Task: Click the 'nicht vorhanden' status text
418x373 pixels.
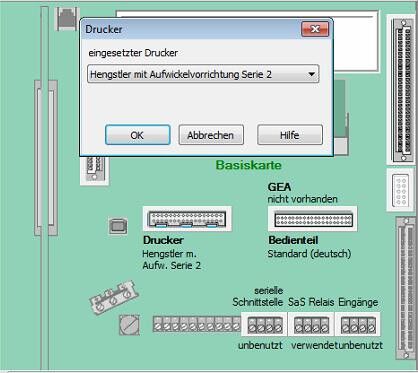Action: point(303,199)
